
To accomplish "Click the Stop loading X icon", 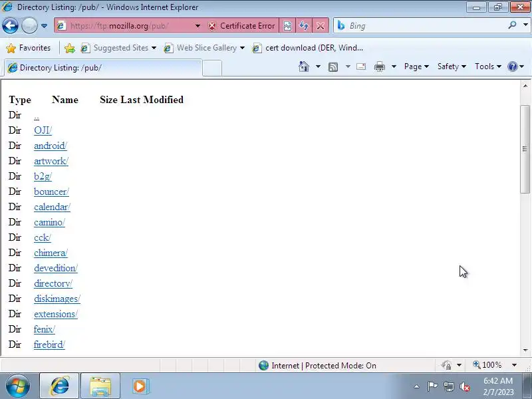I will 320,26.
